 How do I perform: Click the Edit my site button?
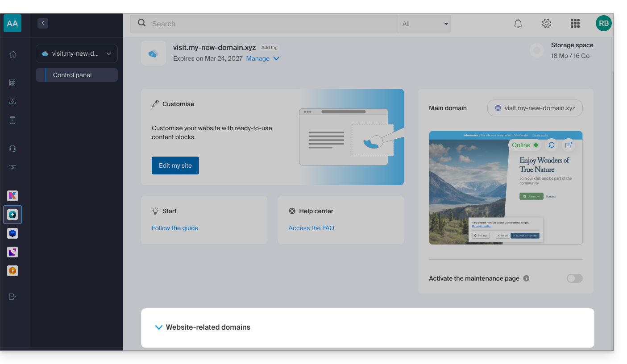pos(175,165)
